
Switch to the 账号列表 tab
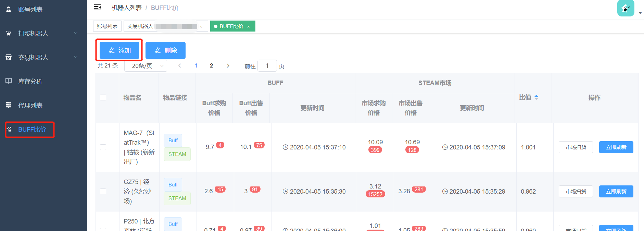(107, 26)
